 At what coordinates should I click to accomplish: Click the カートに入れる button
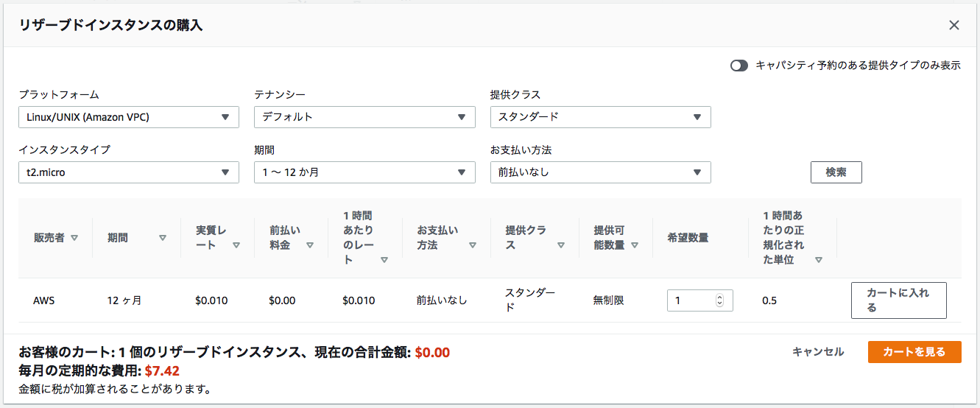(899, 300)
